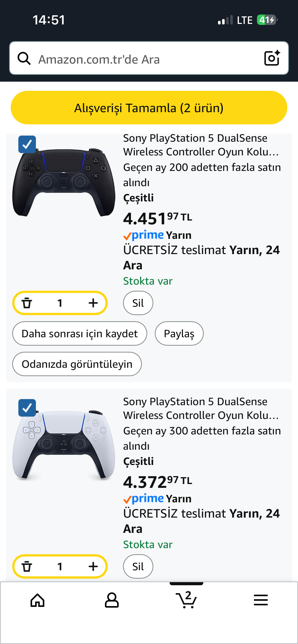
Task: Click trash icon for white controller
Action: (27, 567)
